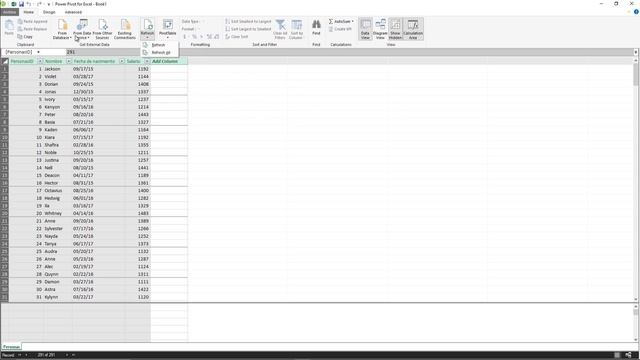The image size is (640, 360).
Task: Click the Help icon near the window corner
Action: point(636,12)
